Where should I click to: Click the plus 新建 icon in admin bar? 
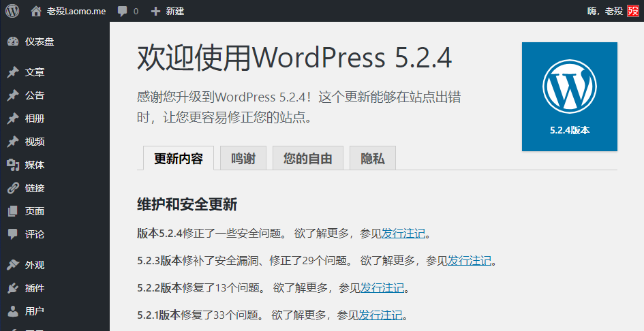point(155,11)
